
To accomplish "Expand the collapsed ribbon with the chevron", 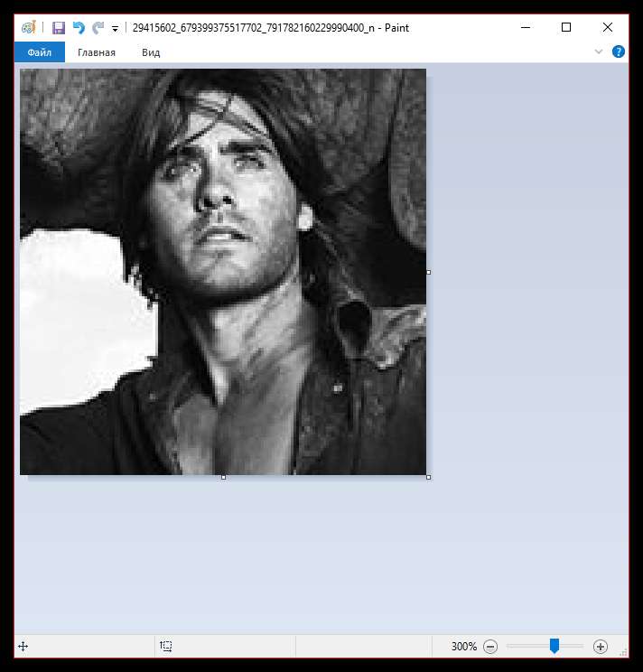I will (599, 51).
